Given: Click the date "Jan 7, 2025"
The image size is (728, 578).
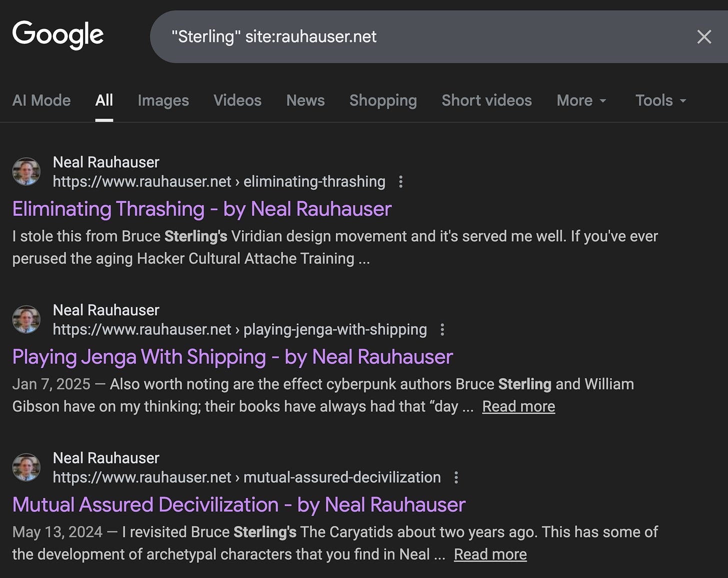Looking at the screenshot, I should coord(51,384).
